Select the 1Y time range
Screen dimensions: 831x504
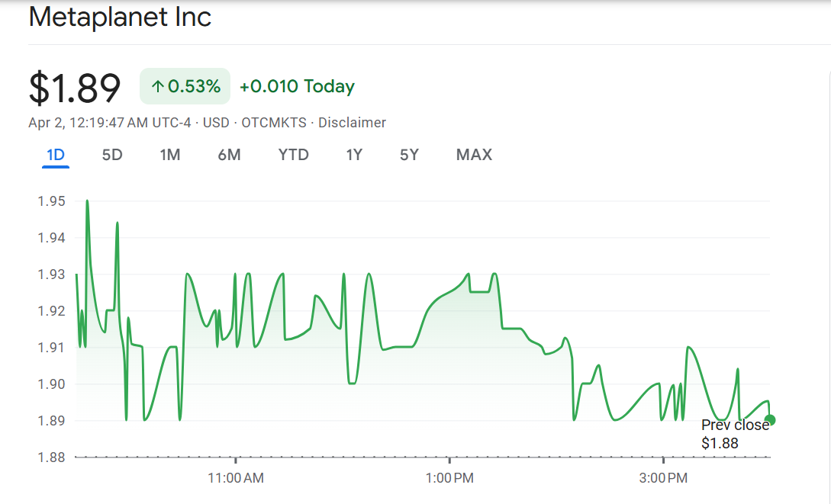(x=353, y=154)
